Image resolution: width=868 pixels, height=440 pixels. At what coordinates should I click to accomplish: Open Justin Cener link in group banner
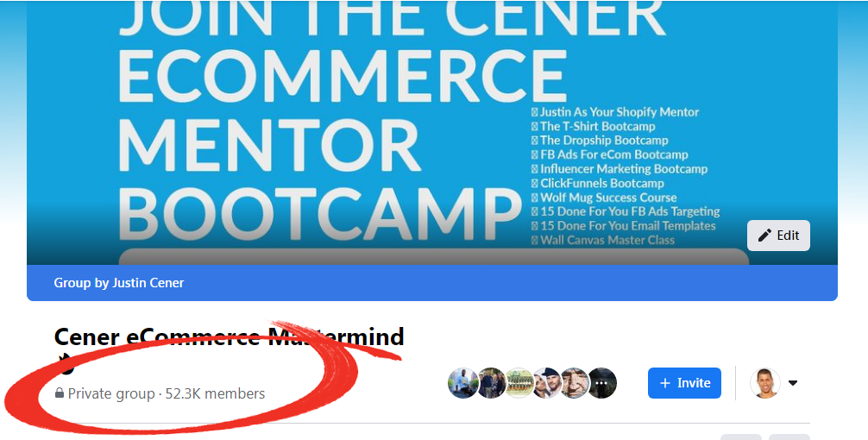148,283
